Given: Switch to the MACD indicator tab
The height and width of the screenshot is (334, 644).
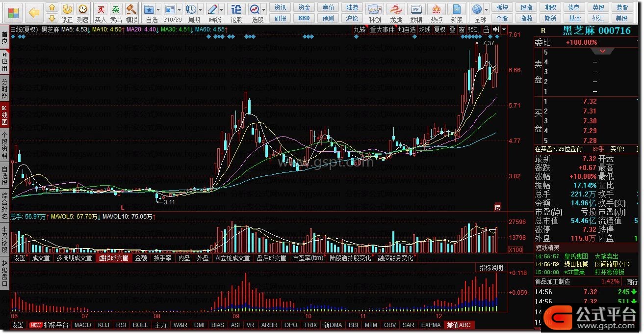Looking at the screenshot, I should click(82, 325).
